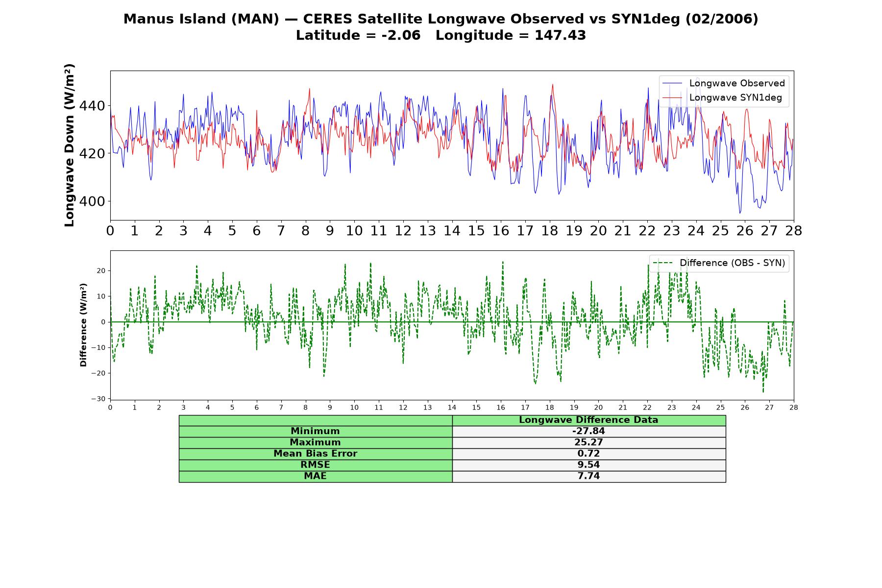Image resolution: width=882 pixels, height=588 pixels.
Task: Click the -30 tick on Difference axis
Action: tap(98, 399)
